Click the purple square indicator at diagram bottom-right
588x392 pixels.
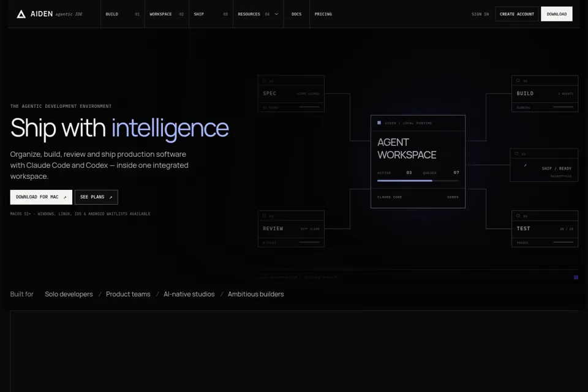click(576, 277)
